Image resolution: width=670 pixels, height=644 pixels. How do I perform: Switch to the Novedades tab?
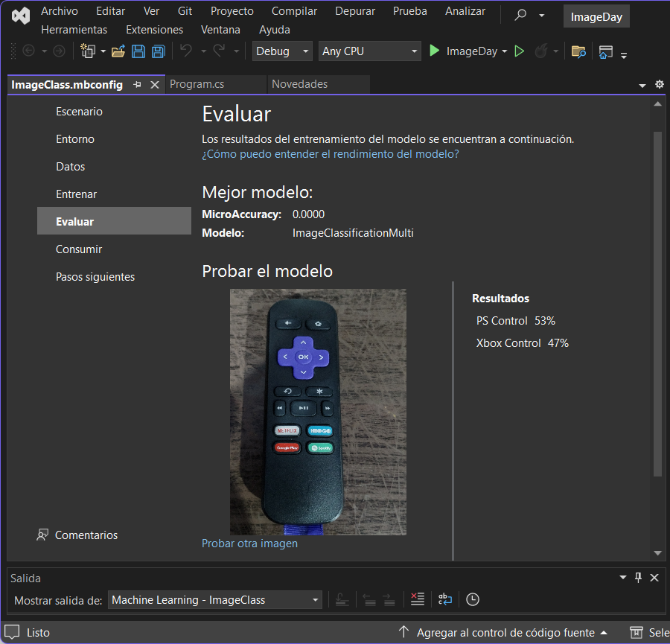[x=319, y=84]
